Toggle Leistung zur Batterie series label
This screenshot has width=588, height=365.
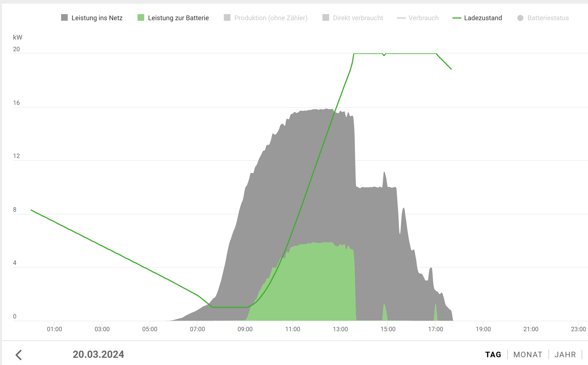pos(178,18)
